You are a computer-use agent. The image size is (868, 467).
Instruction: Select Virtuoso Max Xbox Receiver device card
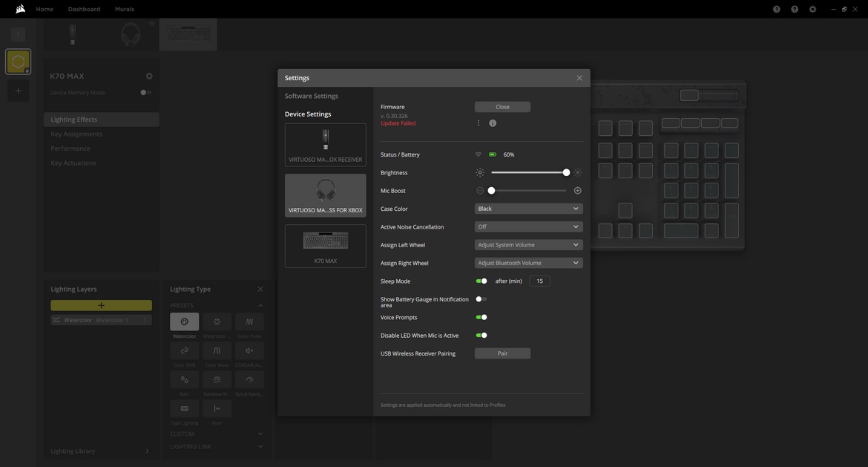pos(326,145)
